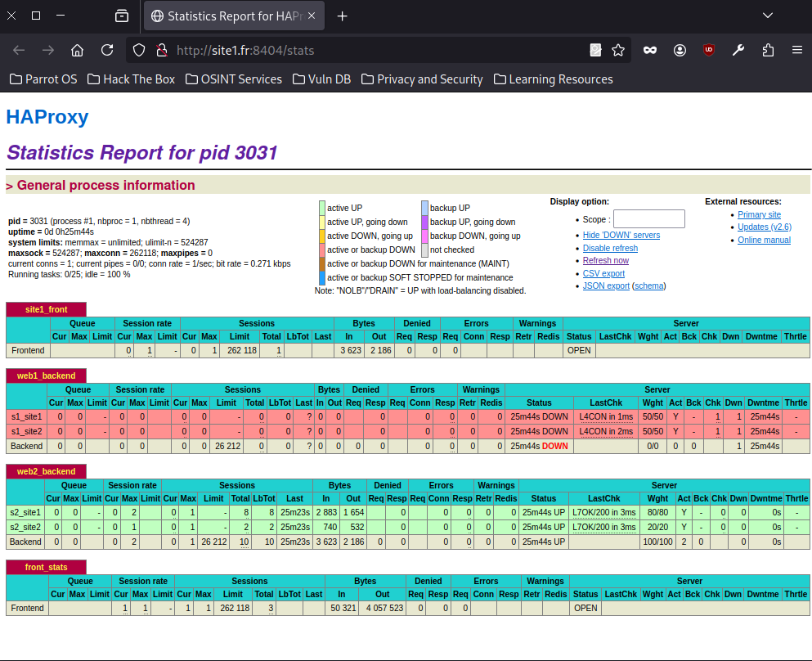Open the Firefox View icon
This screenshot has width=812, height=661.
[122, 16]
